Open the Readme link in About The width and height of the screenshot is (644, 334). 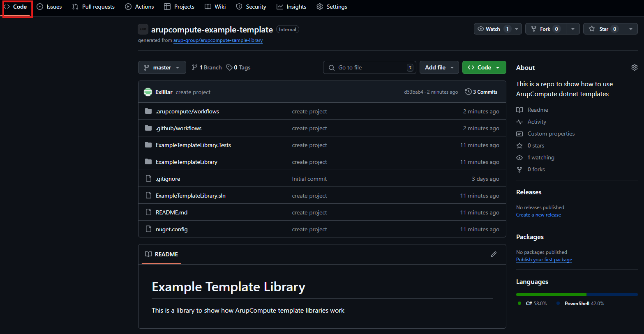532,110
